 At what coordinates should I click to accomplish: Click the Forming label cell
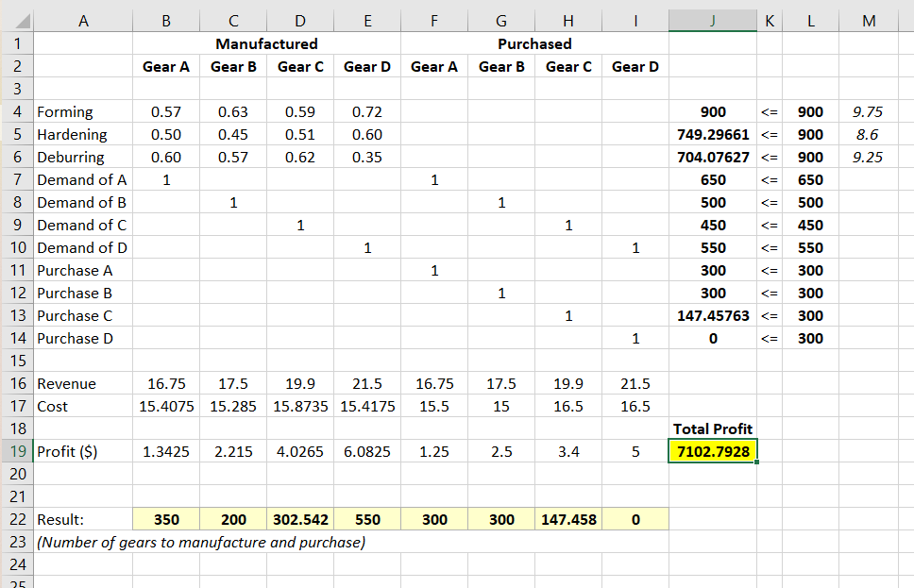pyautogui.click(x=83, y=111)
